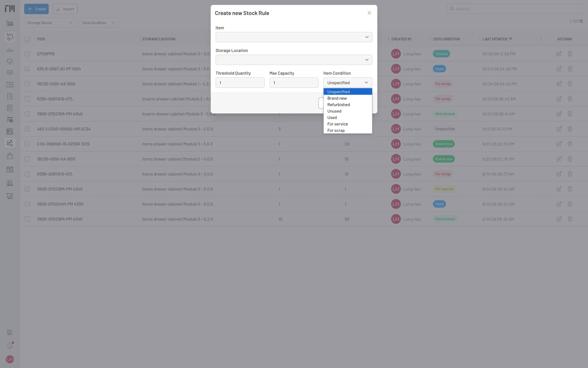Toggle the select-all checkbox in header
588x368 pixels.
point(27,39)
